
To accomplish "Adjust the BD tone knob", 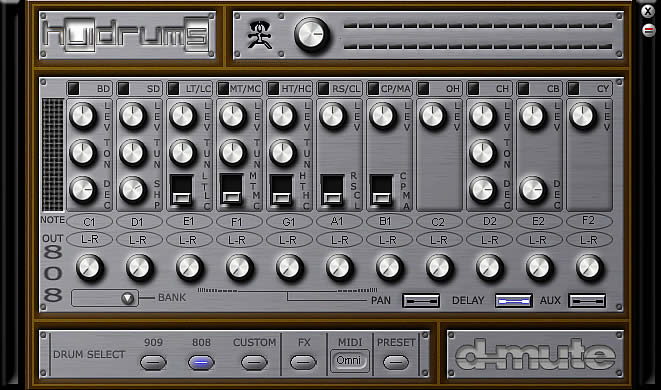I will [83, 153].
